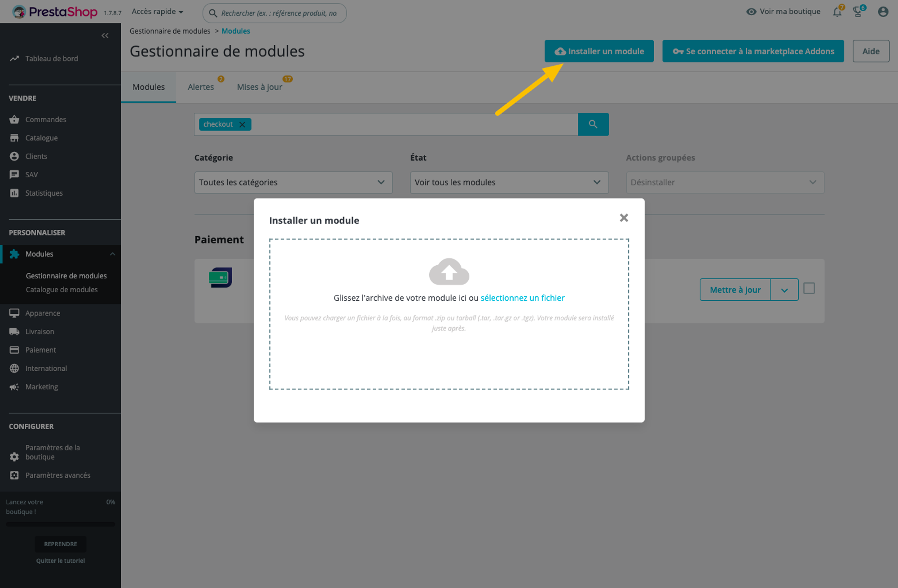Collapse the Modules submenu chevron
The width and height of the screenshot is (898, 588).
point(112,254)
